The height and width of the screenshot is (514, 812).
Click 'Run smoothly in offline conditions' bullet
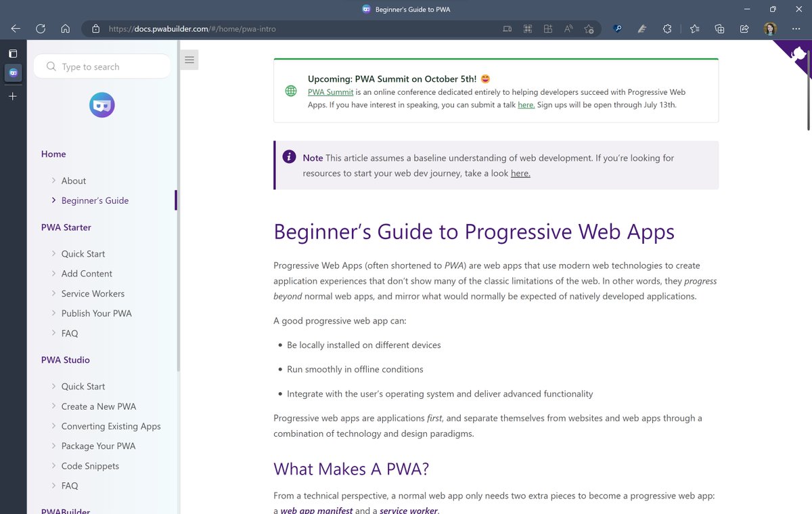click(x=355, y=370)
